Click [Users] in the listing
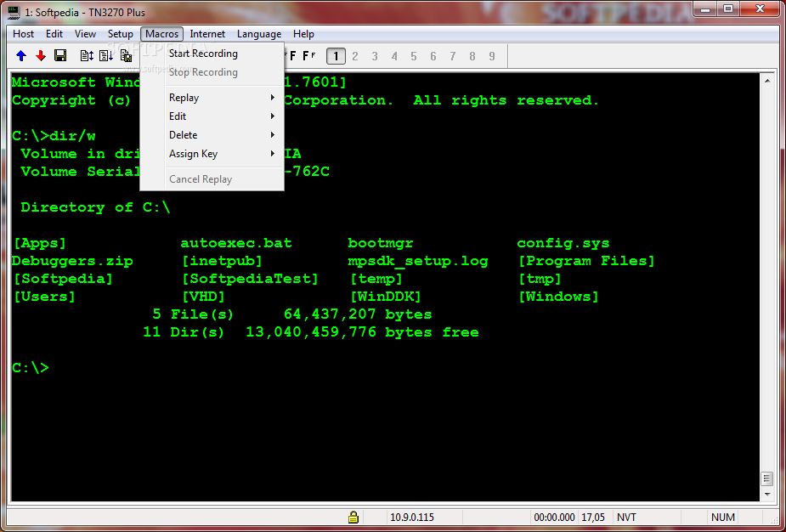Screen dimensions: 786x532 [x=45, y=297]
